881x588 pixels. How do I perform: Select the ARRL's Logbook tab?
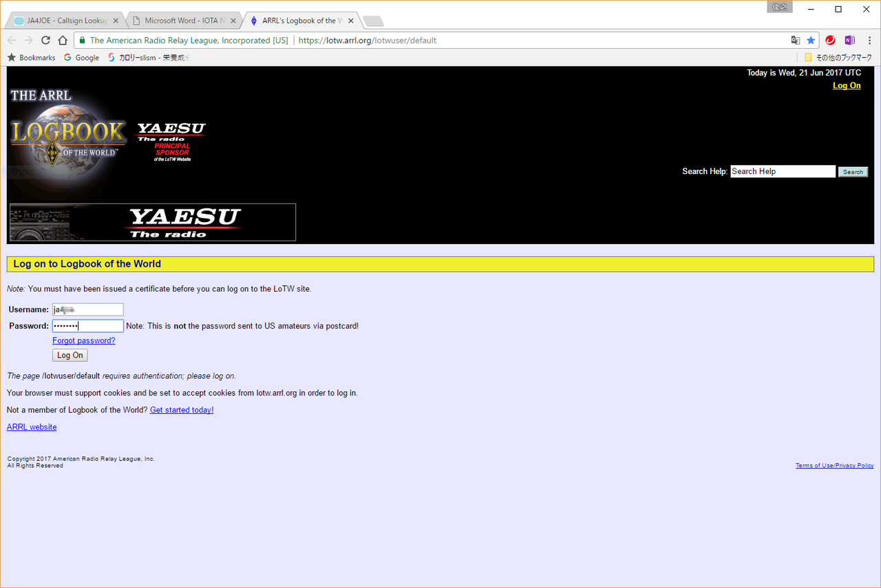(x=301, y=21)
